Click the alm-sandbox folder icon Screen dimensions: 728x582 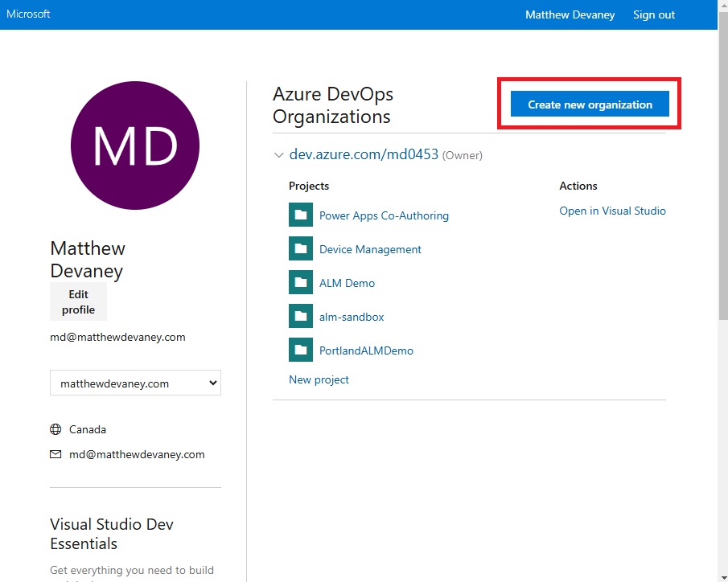300,316
